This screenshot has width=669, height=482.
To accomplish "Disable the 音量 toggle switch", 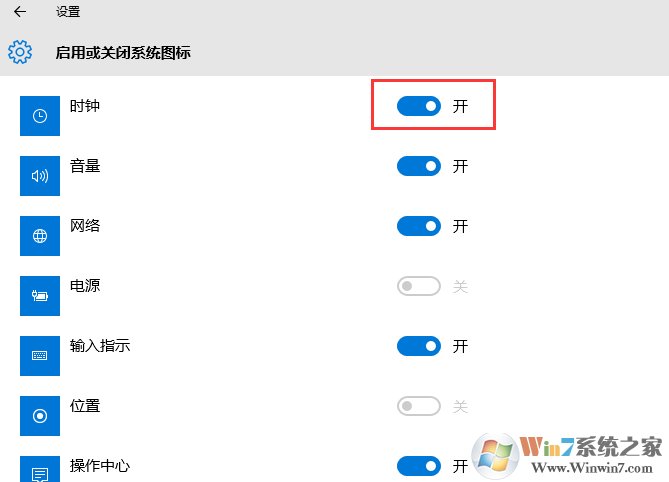I will click(419, 166).
